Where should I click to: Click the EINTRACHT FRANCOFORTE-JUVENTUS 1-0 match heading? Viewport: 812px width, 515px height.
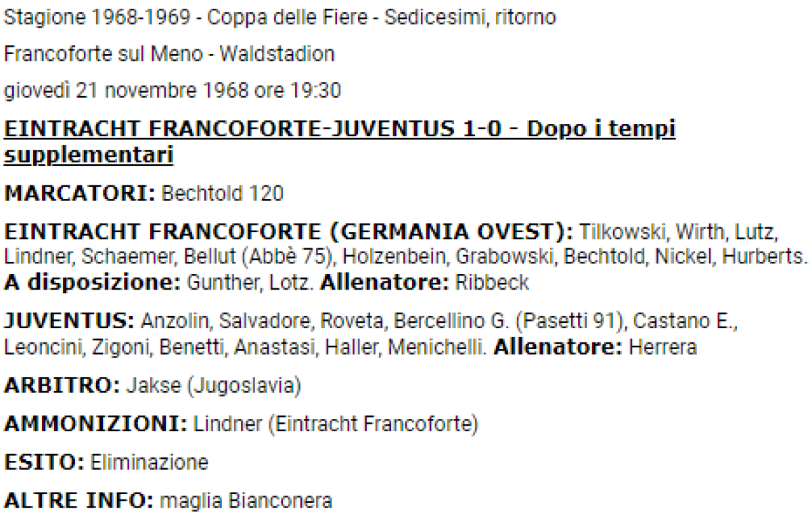coord(340,129)
